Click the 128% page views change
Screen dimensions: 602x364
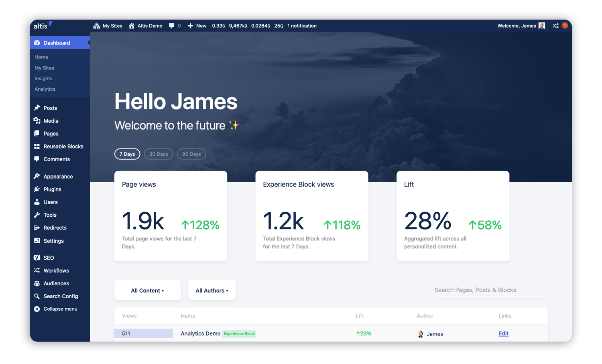tap(200, 225)
